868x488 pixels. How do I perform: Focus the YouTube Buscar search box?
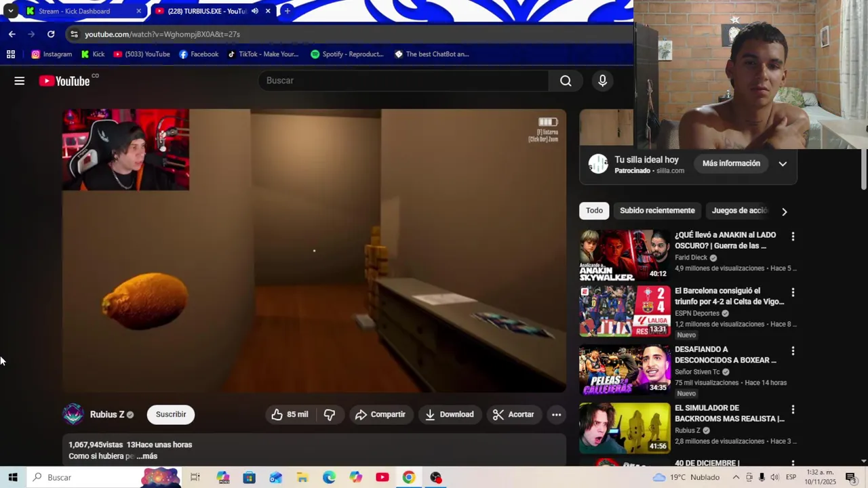point(404,81)
